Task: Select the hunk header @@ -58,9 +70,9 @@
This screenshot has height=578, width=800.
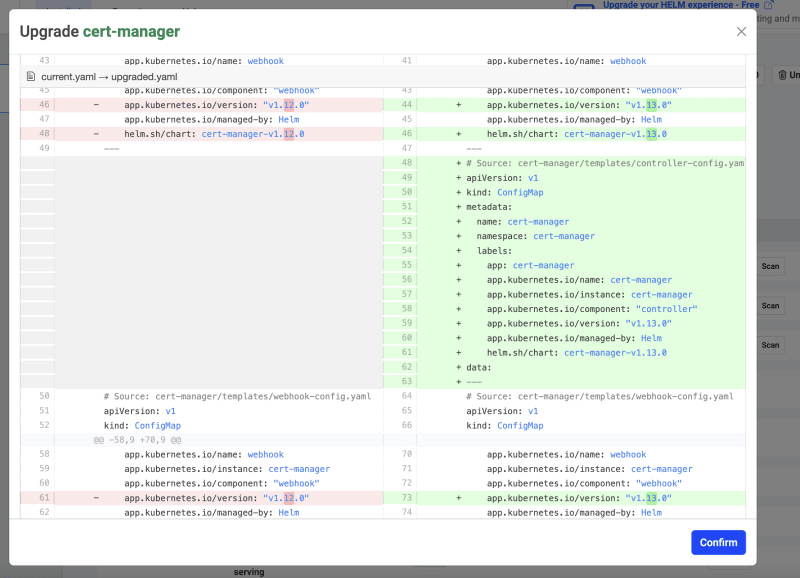Action: (137, 440)
